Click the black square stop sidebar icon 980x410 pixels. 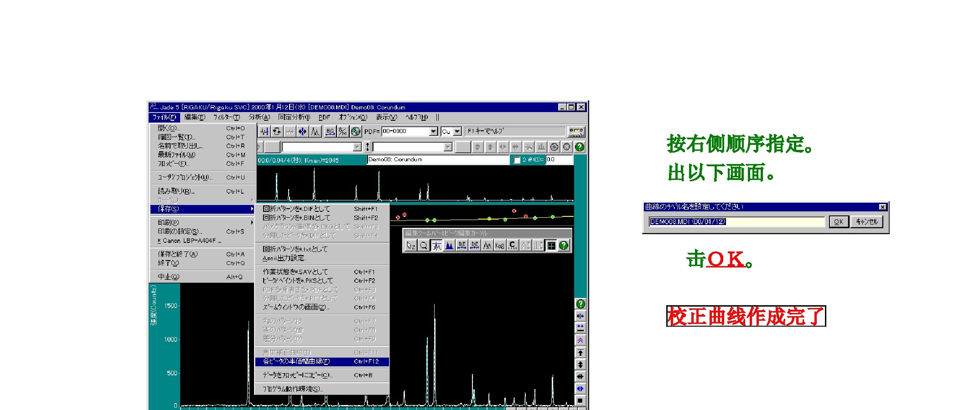point(580,401)
